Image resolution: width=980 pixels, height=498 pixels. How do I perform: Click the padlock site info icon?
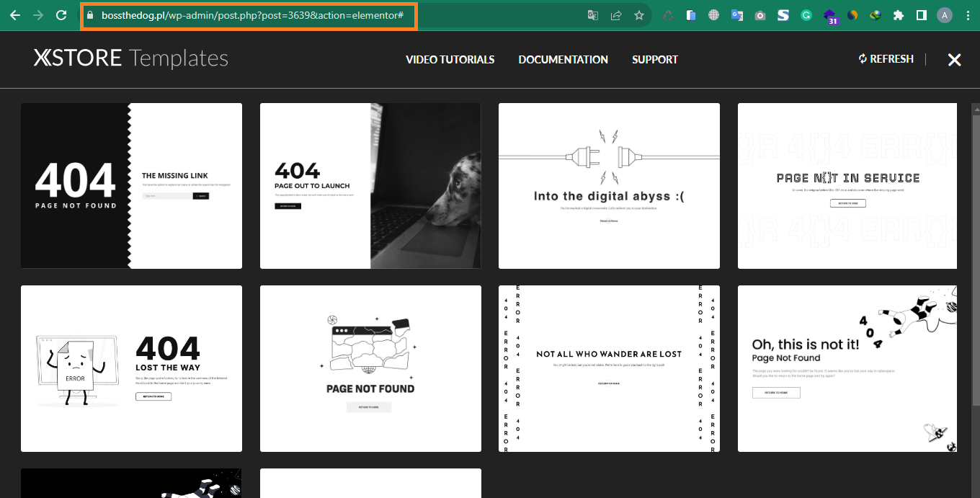point(90,15)
